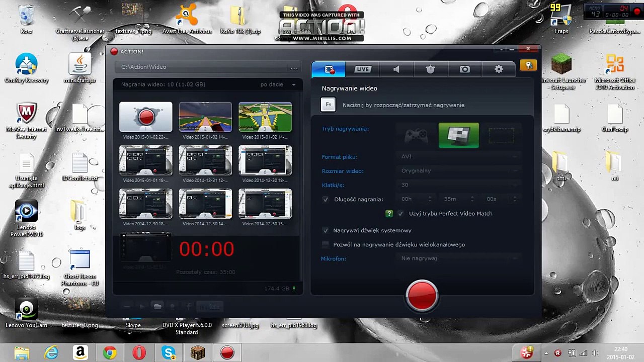Enable multichannel audio recording checkbox
The height and width of the screenshot is (362, 644).
coord(326,245)
